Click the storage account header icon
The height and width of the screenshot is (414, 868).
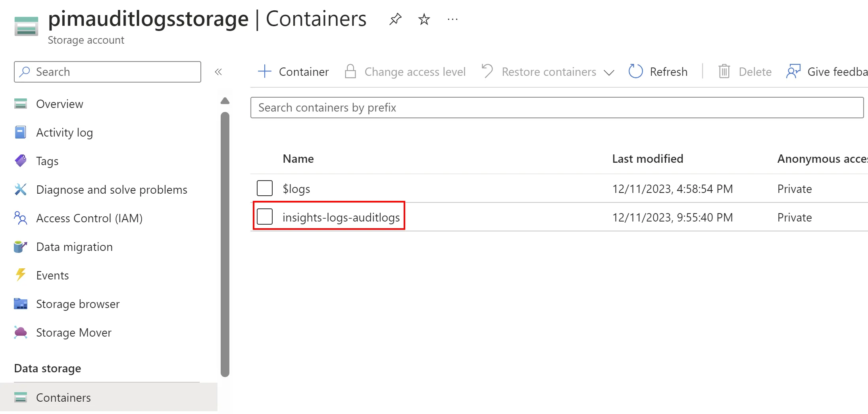(x=26, y=26)
